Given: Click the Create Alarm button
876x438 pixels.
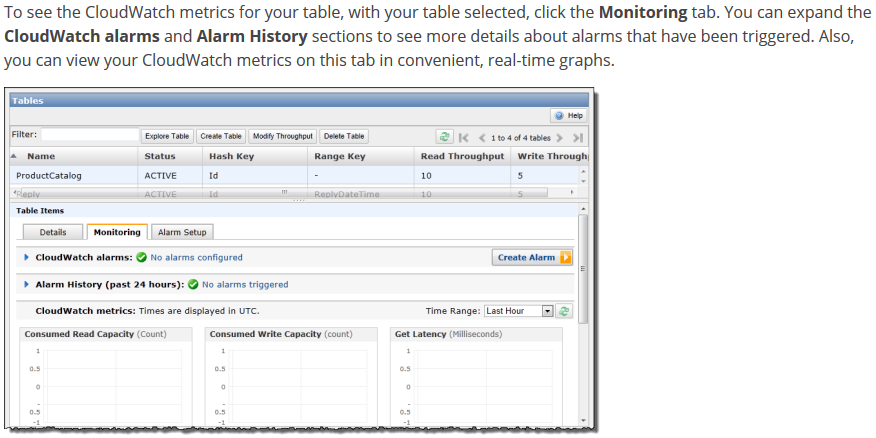Looking at the screenshot, I should click(x=532, y=258).
